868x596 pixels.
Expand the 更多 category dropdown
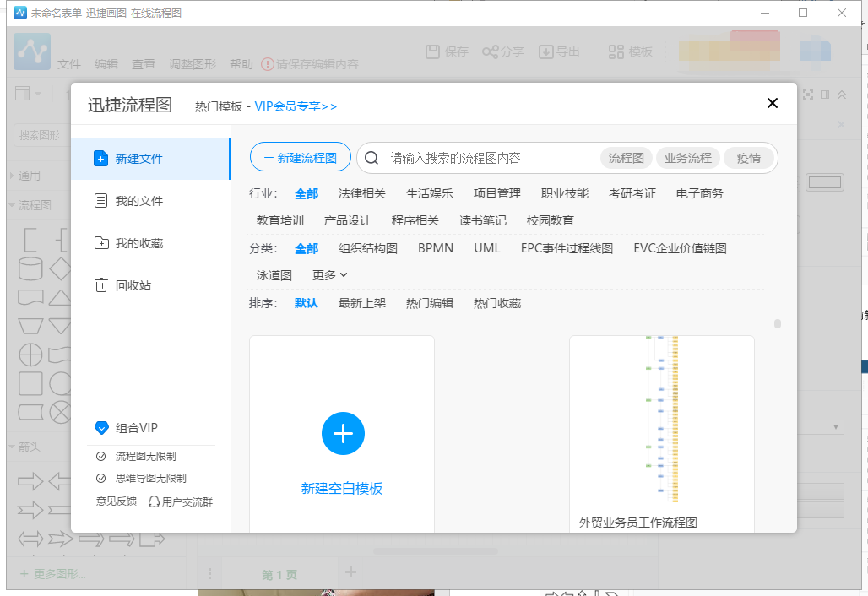point(329,275)
